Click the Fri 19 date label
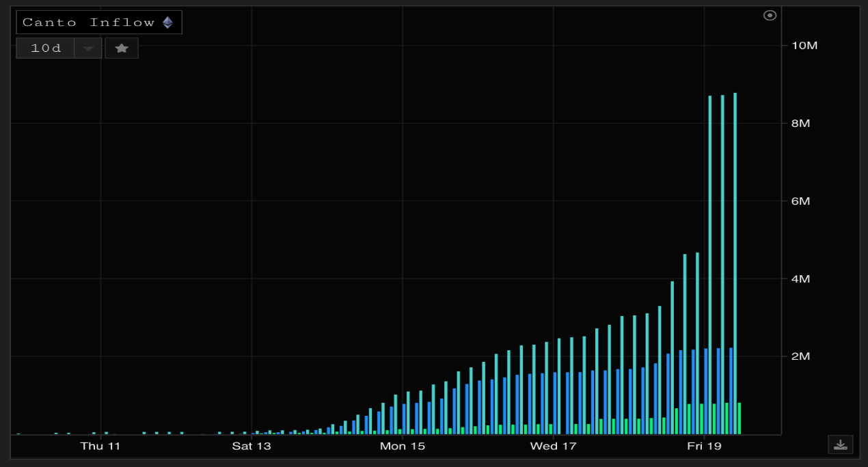This screenshot has height=467, width=868. [x=704, y=447]
